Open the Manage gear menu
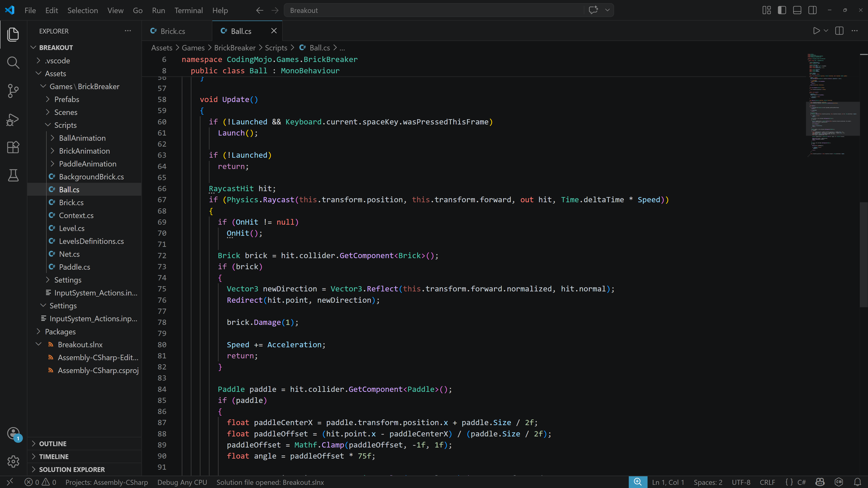868x488 pixels. click(x=14, y=461)
